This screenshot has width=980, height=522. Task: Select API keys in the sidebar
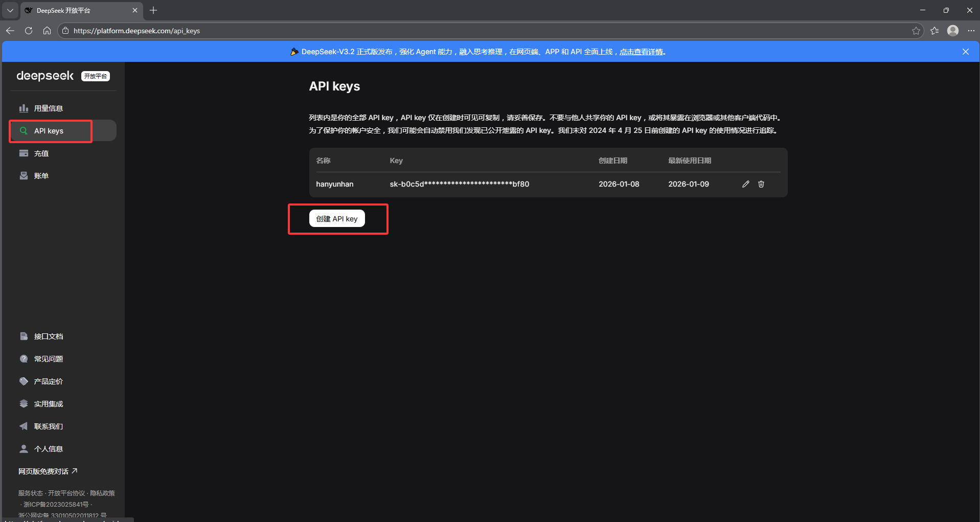click(63, 131)
